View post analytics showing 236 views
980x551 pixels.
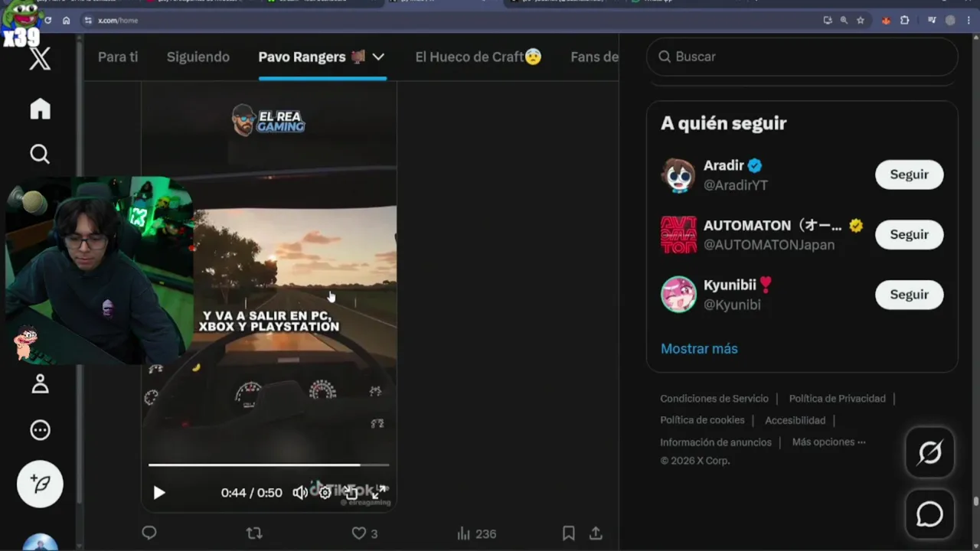coord(475,533)
